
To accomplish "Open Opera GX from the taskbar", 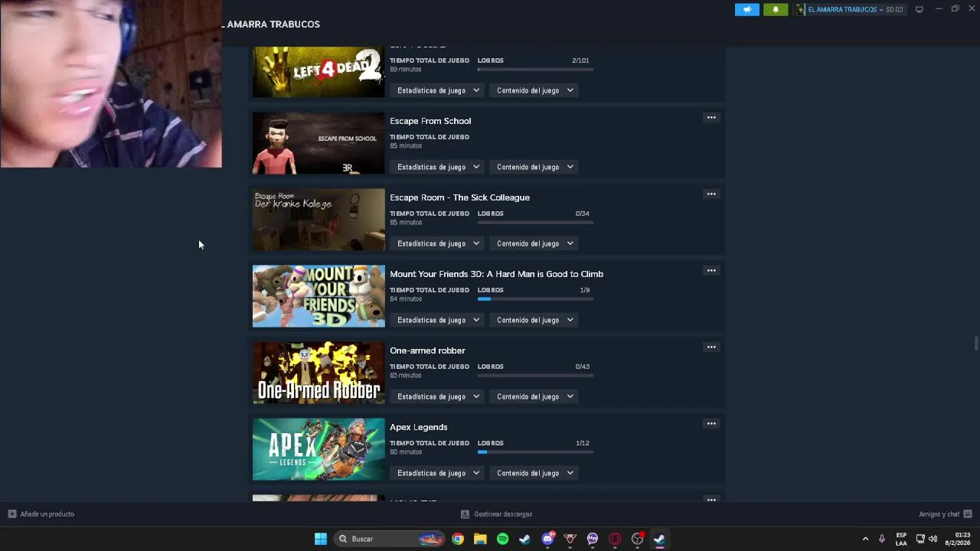I will pyautogui.click(x=615, y=539).
